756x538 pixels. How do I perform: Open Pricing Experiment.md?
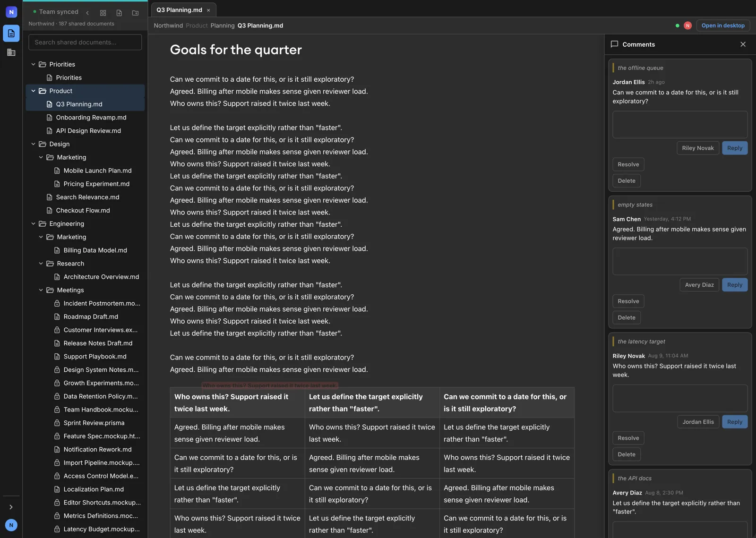click(x=85, y=184)
